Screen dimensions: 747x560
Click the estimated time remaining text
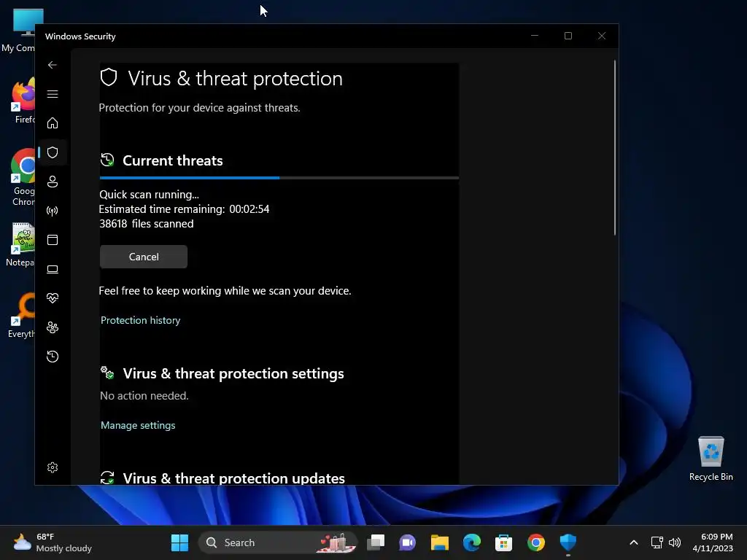(184, 209)
